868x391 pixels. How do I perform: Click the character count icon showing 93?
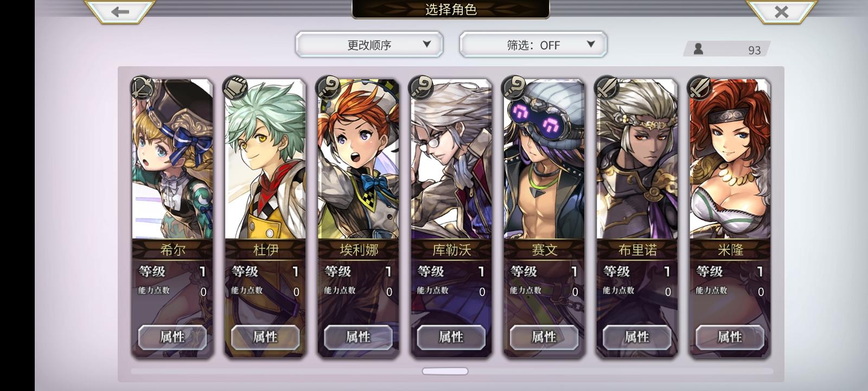pyautogui.click(x=698, y=49)
